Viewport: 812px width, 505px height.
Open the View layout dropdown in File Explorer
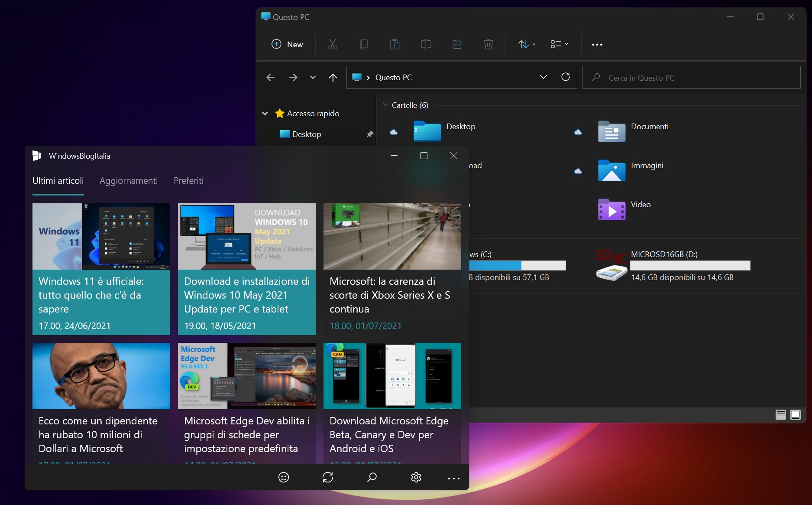pyautogui.click(x=559, y=44)
